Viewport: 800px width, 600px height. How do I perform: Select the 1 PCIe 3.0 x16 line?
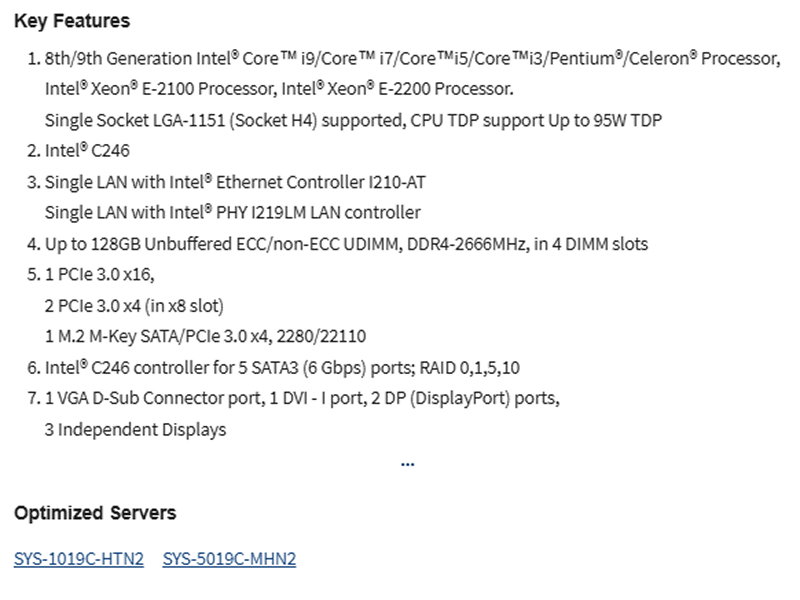point(100,275)
